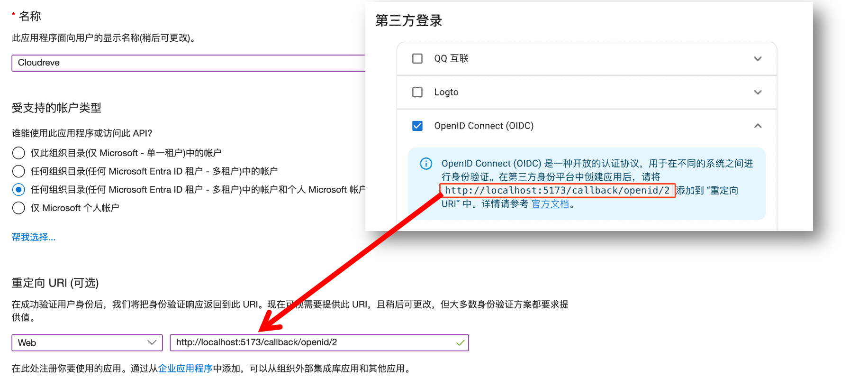The height and width of the screenshot is (388, 868).
Task: Select multi-tenant and personal Microsoft accounts radio
Action: click(x=18, y=190)
